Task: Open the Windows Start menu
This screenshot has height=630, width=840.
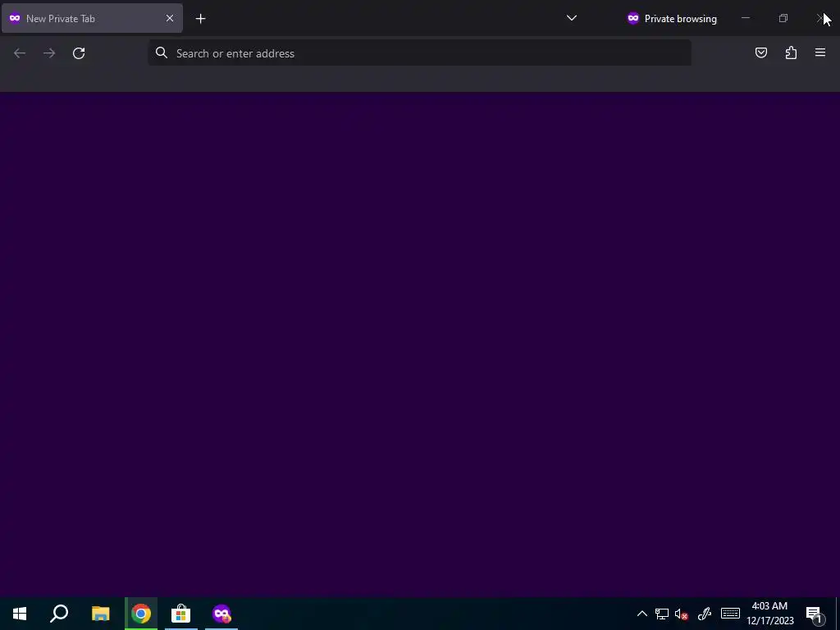Action: [x=20, y=614]
